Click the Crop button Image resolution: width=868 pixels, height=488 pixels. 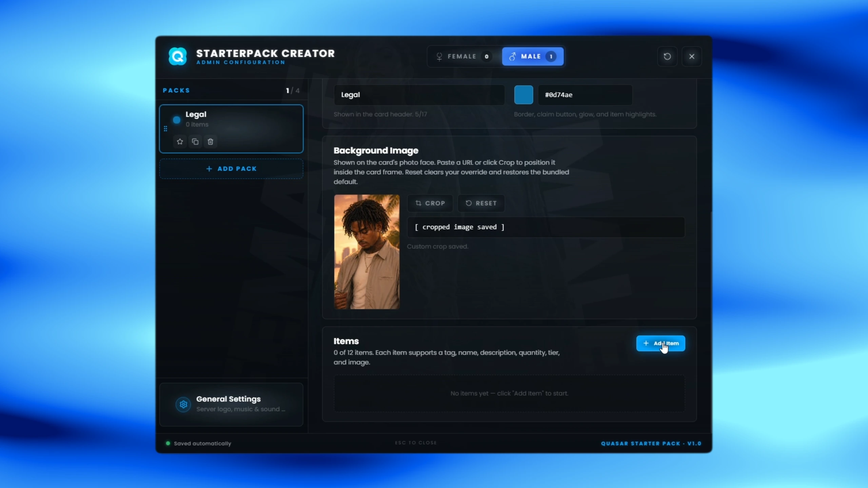click(x=430, y=203)
